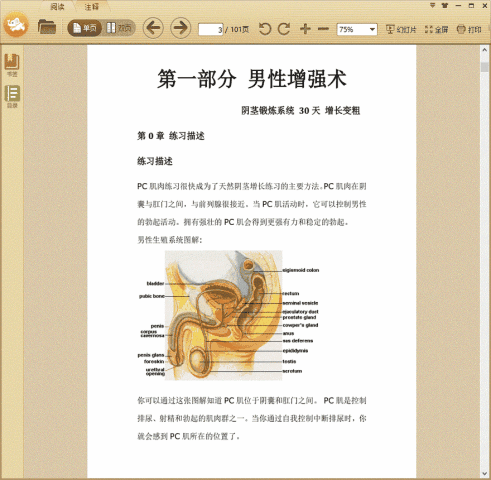The width and height of the screenshot is (491, 480).
Task: Open a file with the folder icon
Action: tap(47, 27)
